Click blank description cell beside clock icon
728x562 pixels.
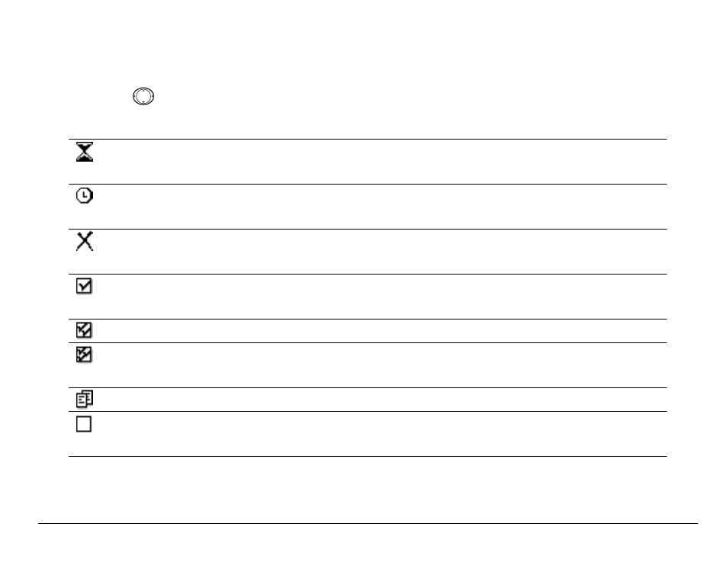click(381, 207)
